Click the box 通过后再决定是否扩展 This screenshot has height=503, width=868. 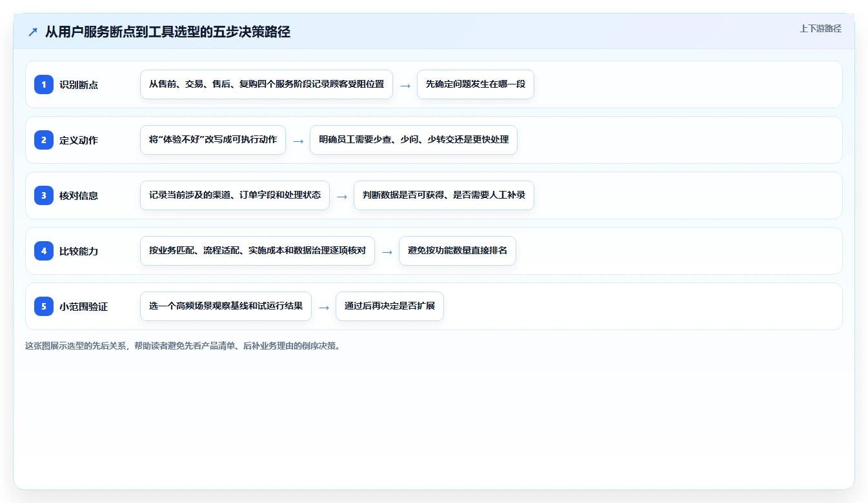pos(390,306)
